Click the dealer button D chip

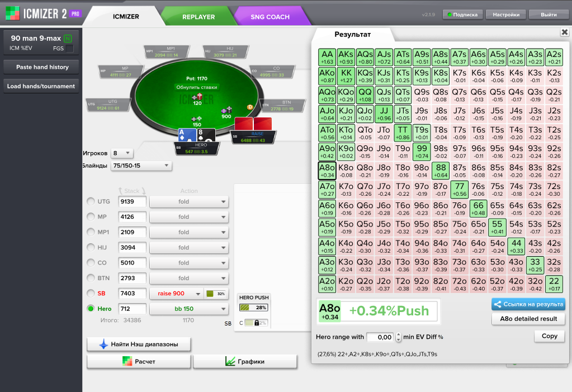point(250,107)
